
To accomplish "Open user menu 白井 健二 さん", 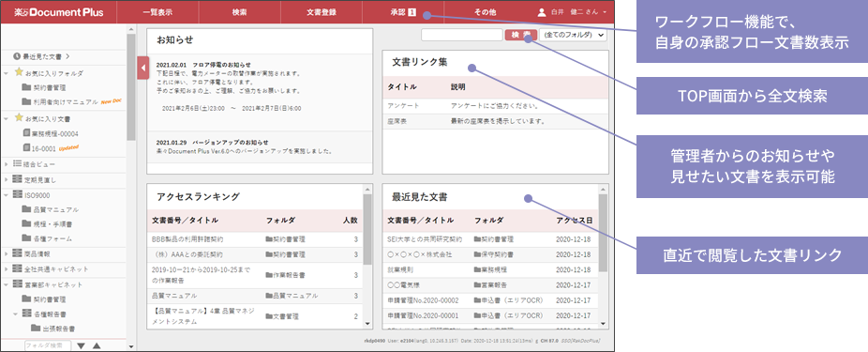I will click(572, 12).
